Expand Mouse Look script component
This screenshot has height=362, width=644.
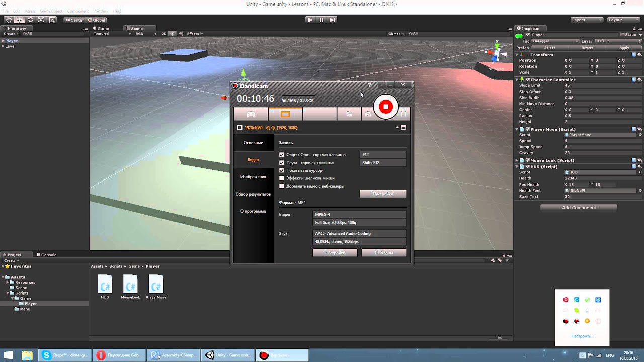[x=517, y=160]
